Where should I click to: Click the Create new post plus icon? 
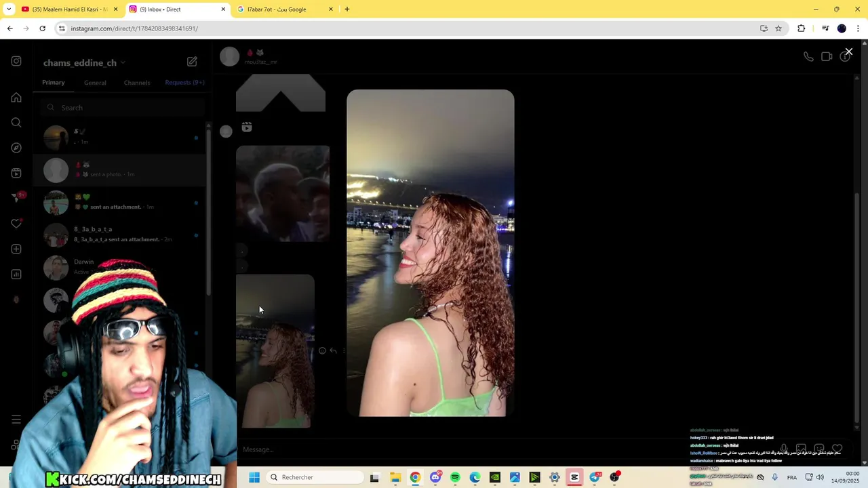point(16,249)
